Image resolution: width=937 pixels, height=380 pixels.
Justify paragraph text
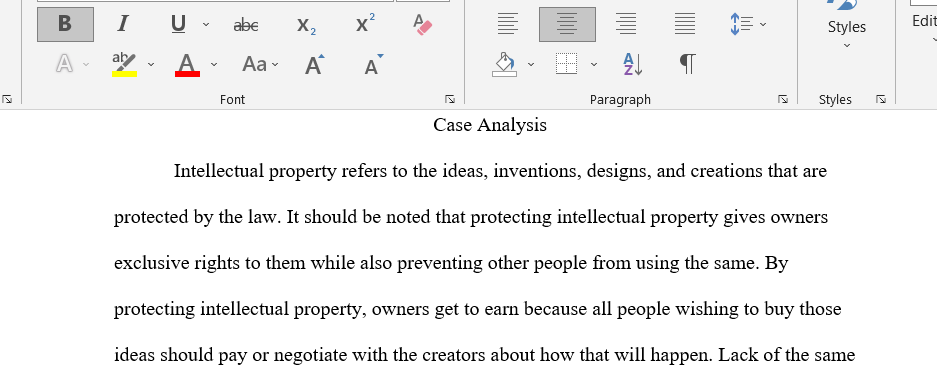(x=685, y=24)
